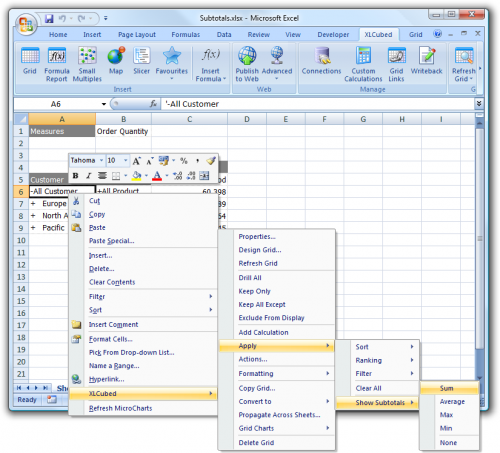Open the Insert Formula tool
This screenshot has height=453, width=500.
[x=211, y=64]
